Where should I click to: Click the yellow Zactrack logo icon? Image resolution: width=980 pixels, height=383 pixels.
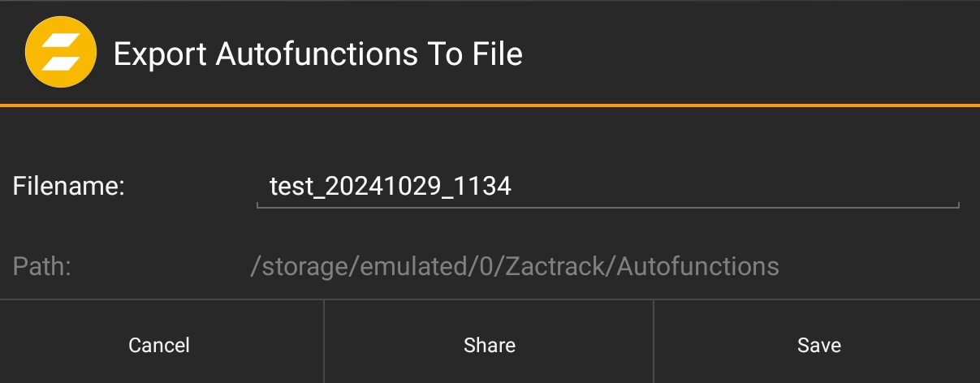coord(61,54)
